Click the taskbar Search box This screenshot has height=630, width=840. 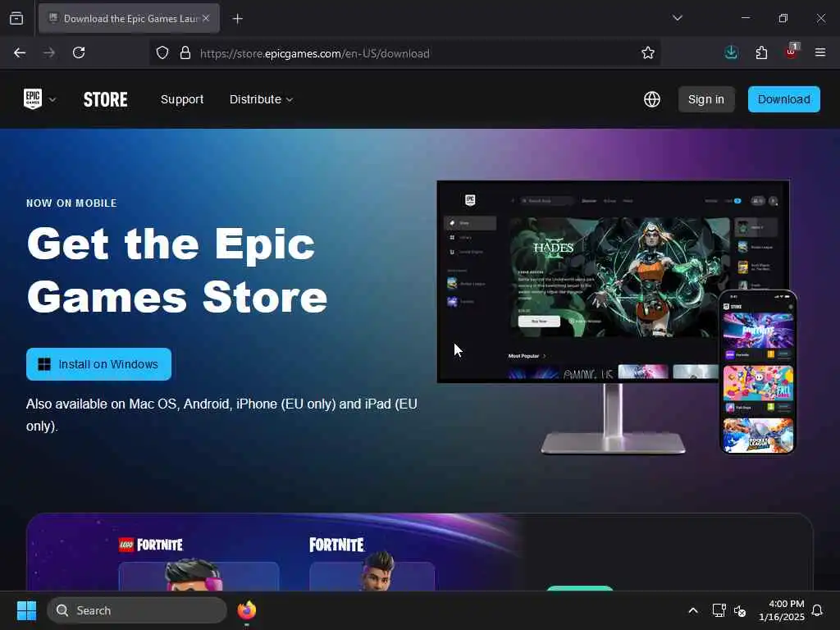click(137, 610)
